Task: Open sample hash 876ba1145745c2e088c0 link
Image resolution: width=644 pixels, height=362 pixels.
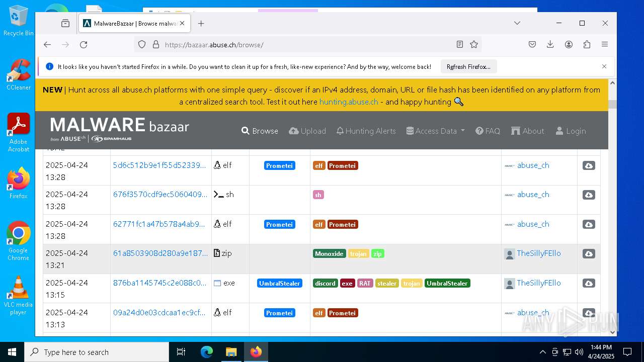Action: (159, 283)
